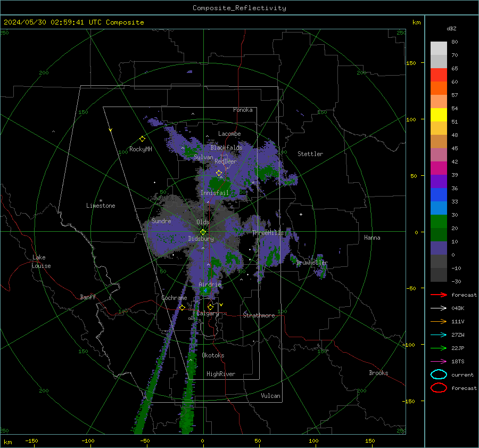Click the Lake Louise label
Screen dimensions: 479x448
[41, 262]
